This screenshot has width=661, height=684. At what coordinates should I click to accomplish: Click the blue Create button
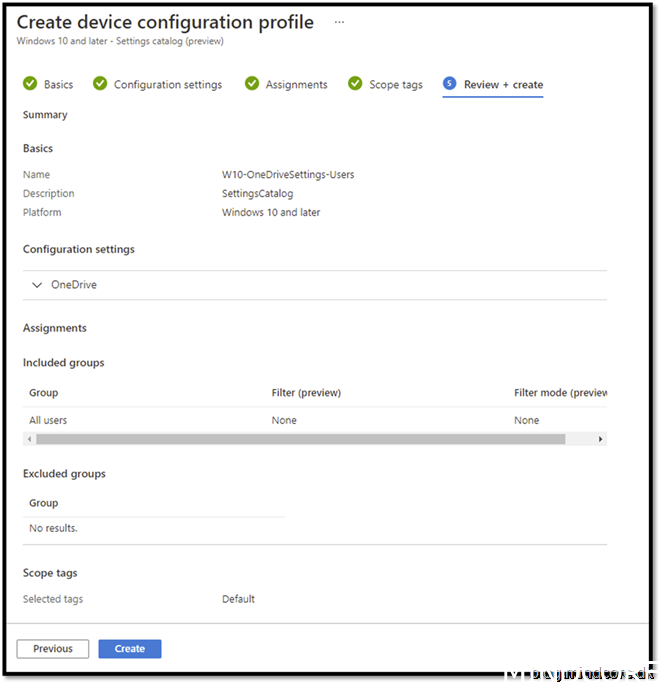point(130,649)
